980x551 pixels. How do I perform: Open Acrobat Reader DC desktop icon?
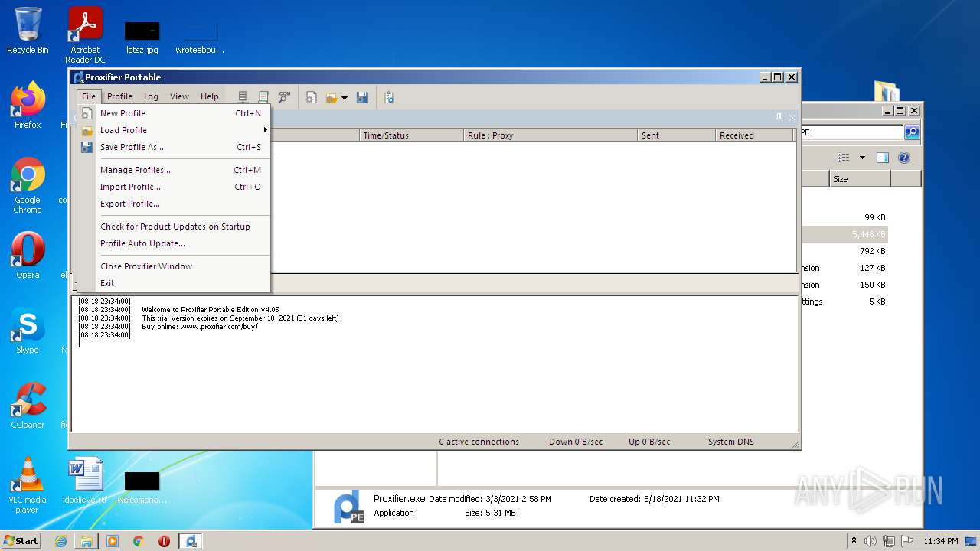pyautogui.click(x=85, y=35)
